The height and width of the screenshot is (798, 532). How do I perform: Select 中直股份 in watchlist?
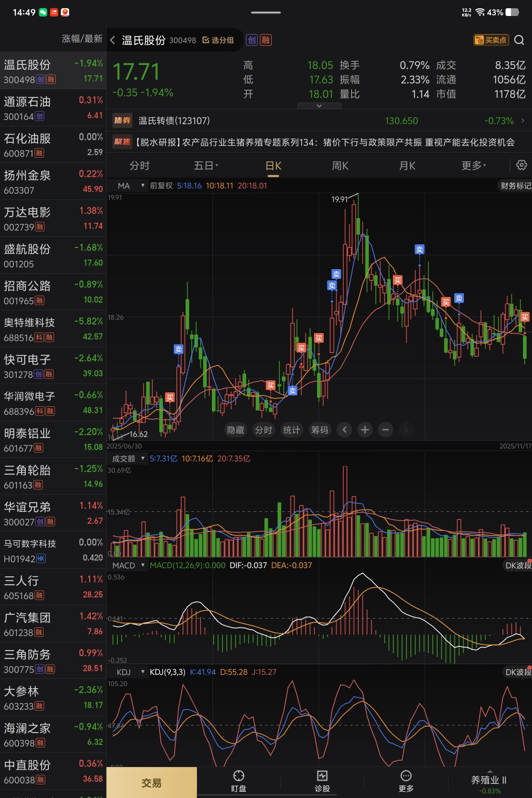[53, 771]
